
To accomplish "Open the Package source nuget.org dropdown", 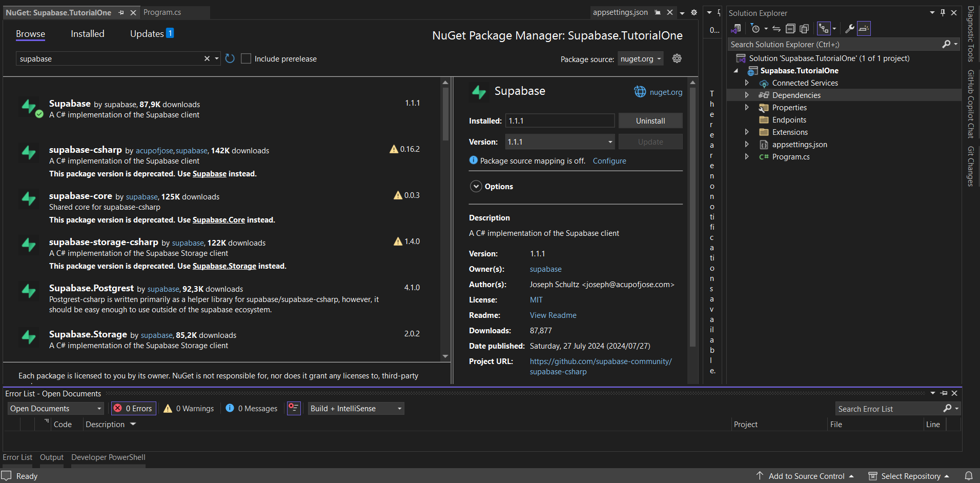I will pos(640,59).
